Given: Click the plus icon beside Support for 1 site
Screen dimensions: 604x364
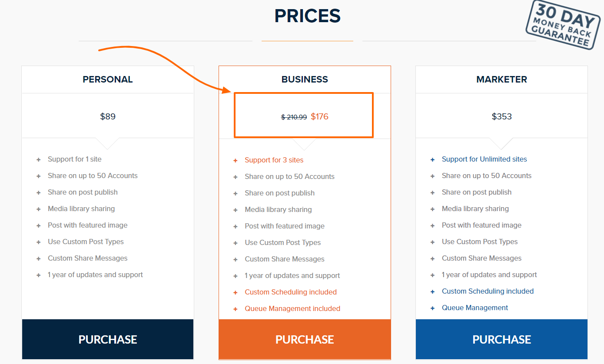Looking at the screenshot, I should [38, 159].
